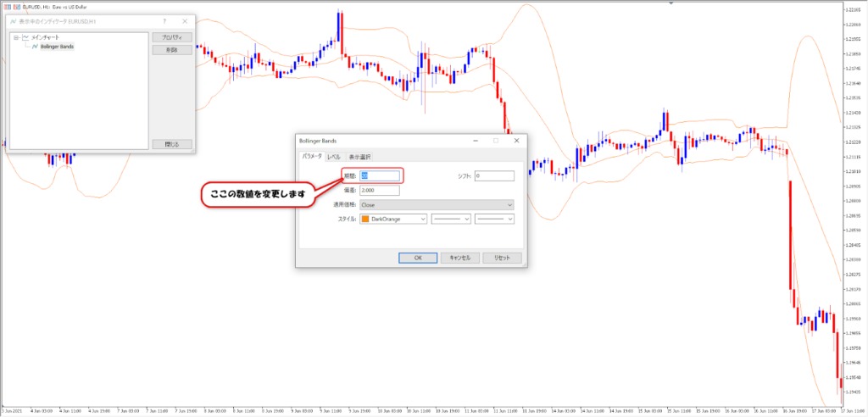Click the 削除 button to delete indicator
Viewport: 868px width, 417px height.
pyautogui.click(x=172, y=50)
